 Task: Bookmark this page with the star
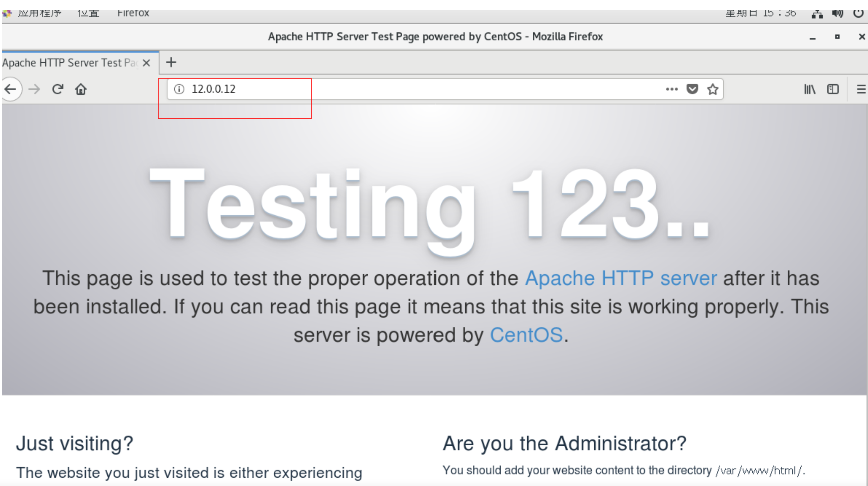pyautogui.click(x=712, y=89)
